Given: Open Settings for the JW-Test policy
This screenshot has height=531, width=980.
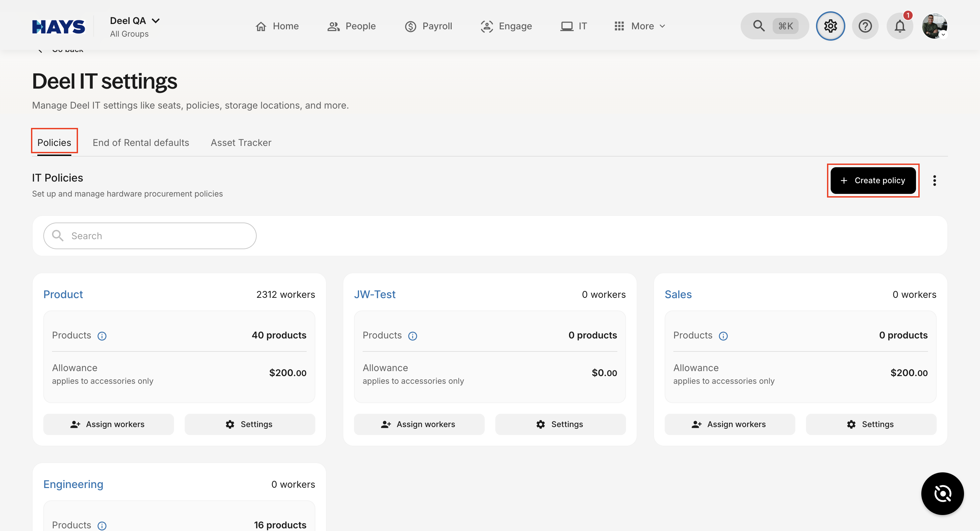Looking at the screenshot, I should pos(560,424).
